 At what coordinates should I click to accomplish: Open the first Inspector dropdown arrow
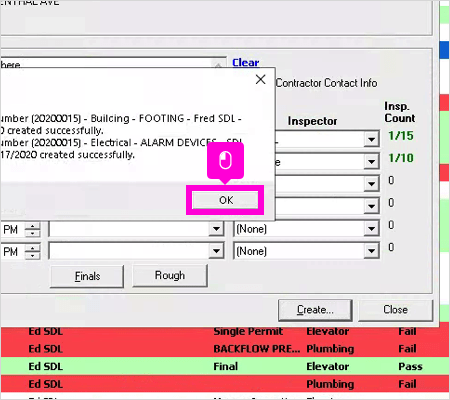(372, 139)
